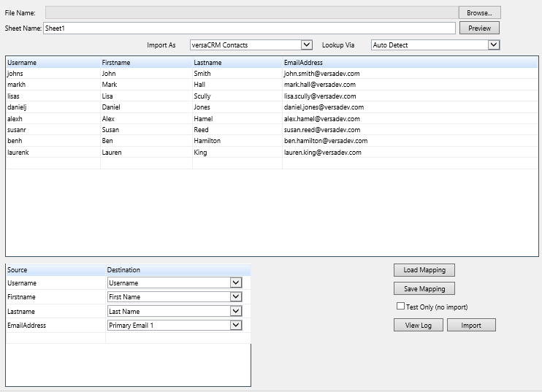This screenshot has height=392, width=542.
Task: Select the 'Lisa' first name cell
Action: pos(146,96)
